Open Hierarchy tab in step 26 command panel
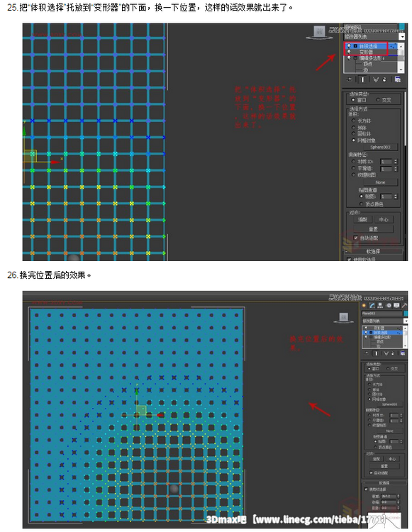 coord(381,306)
